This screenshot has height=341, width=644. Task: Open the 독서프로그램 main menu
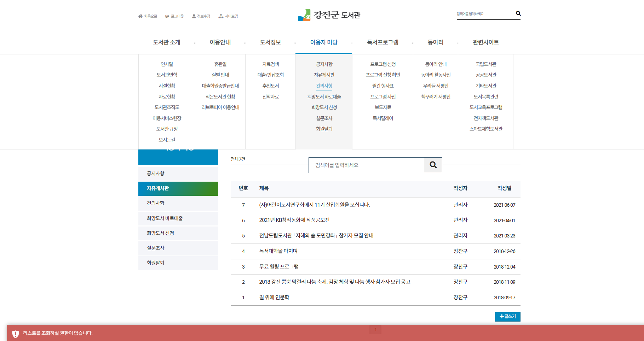tap(383, 42)
